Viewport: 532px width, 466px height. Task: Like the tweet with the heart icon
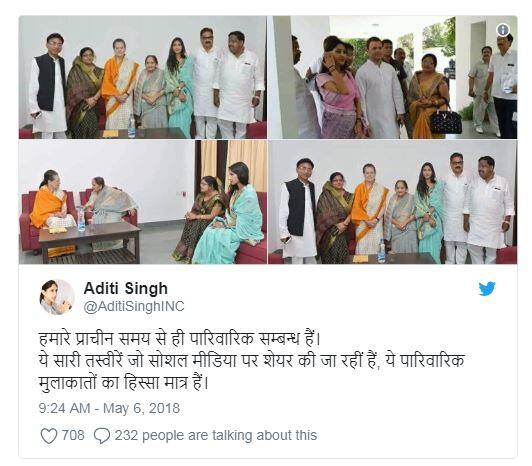coord(49,436)
